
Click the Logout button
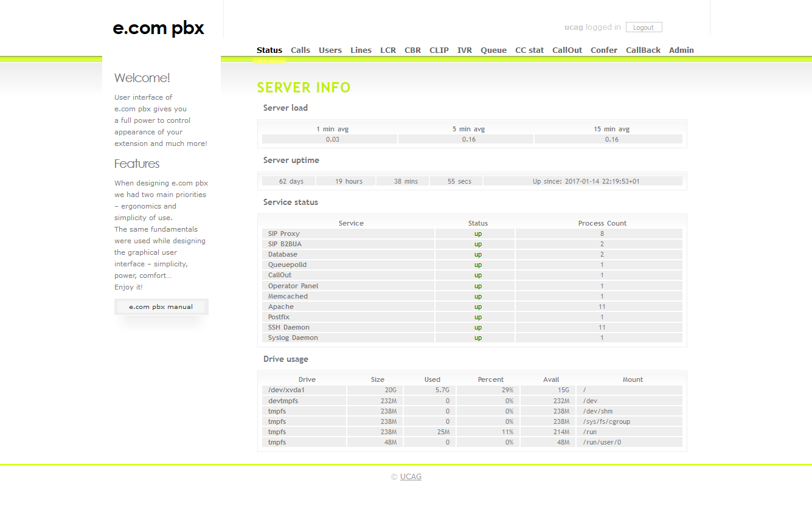point(644,27)
